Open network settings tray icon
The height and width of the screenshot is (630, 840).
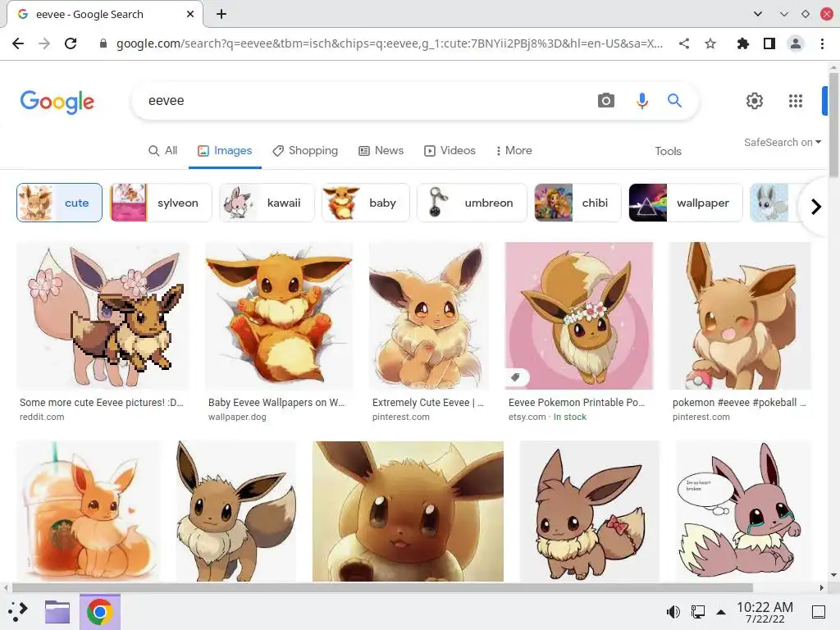click(697, 612)
